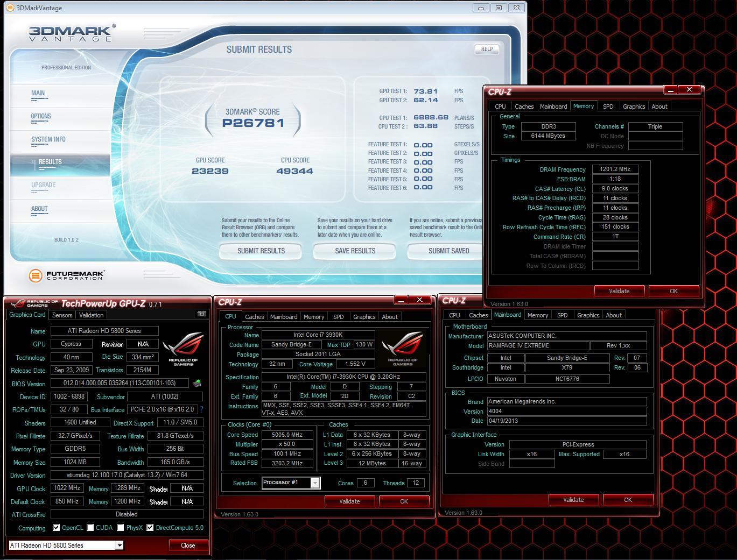Click the UPGRADE item in 3DMark sidebar
The width and height of the screenshot is (737, 560).
(44, 185)
